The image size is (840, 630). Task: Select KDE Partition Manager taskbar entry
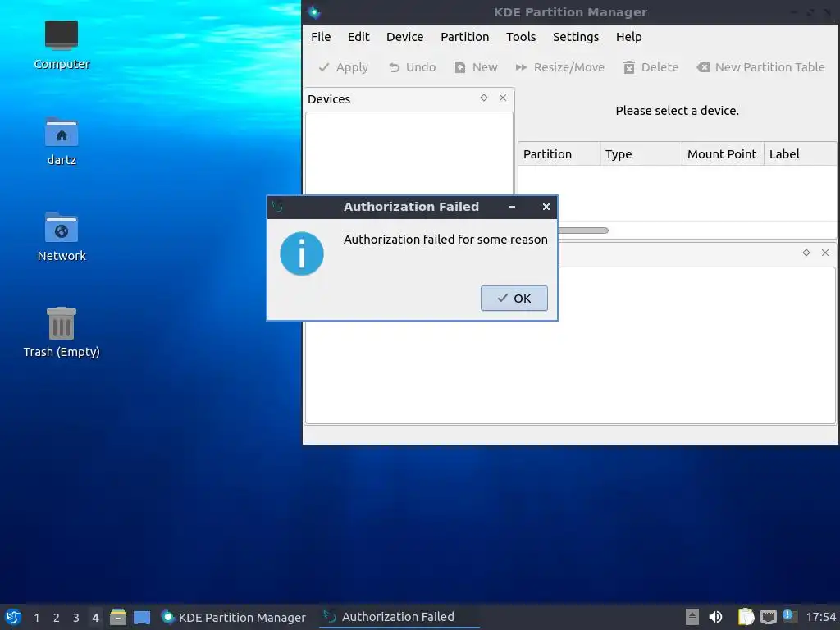pos(234,617)
